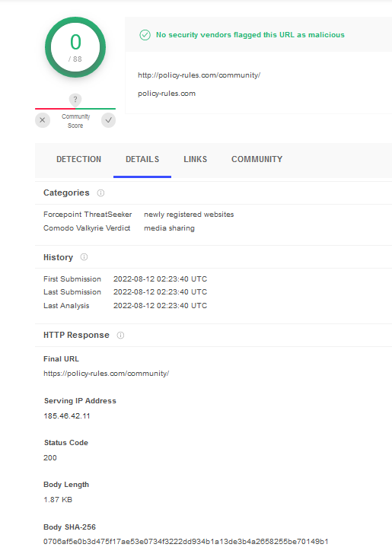Click the 0 / 88 detection score circle
The image size is (392, 557).
coord(75,47)
